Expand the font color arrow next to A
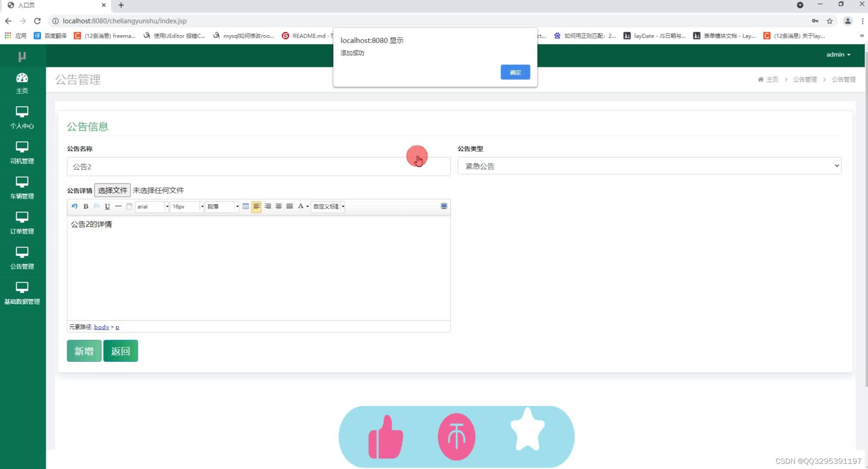Viewport: 868px width, 469px height. [x=308, y=207]
